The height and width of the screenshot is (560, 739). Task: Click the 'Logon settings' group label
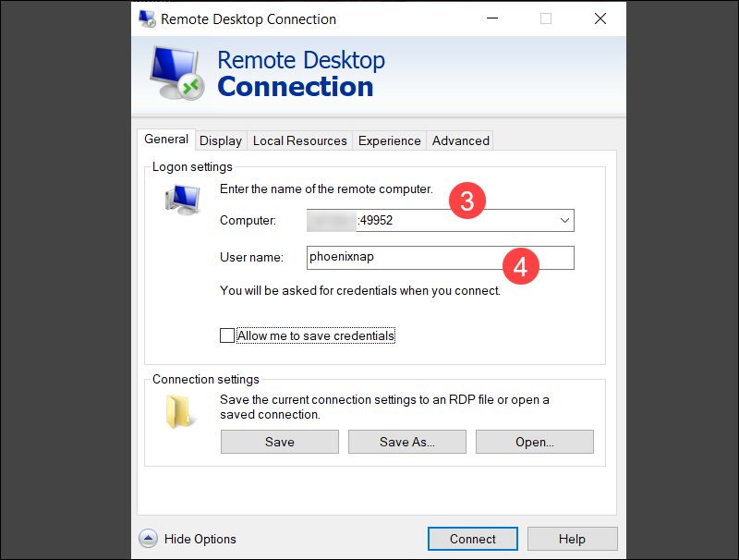pyautogui.click(x=192, y=167)
